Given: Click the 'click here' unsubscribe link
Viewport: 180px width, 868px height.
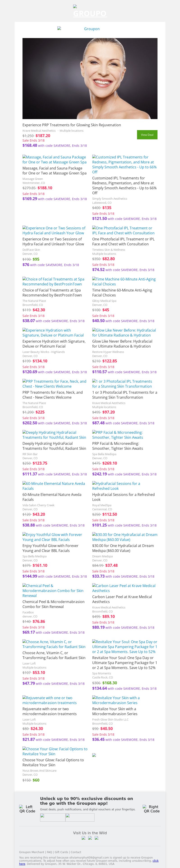Looking at the screenshot, I should pos(155,861).
